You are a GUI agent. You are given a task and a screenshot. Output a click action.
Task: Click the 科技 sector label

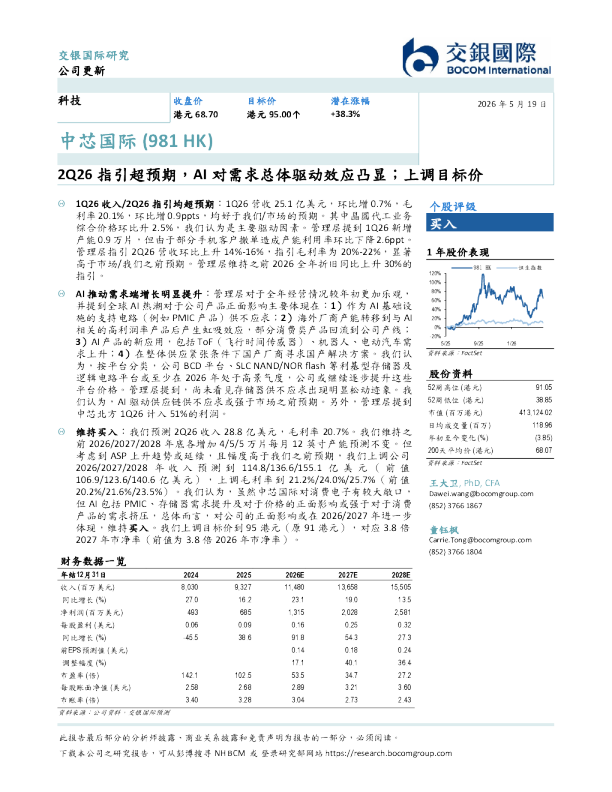tap(70, 100)
